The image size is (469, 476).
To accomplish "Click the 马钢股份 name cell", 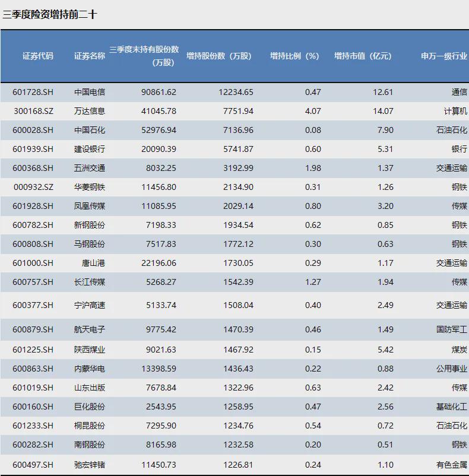I will click(x=90, y=244).
